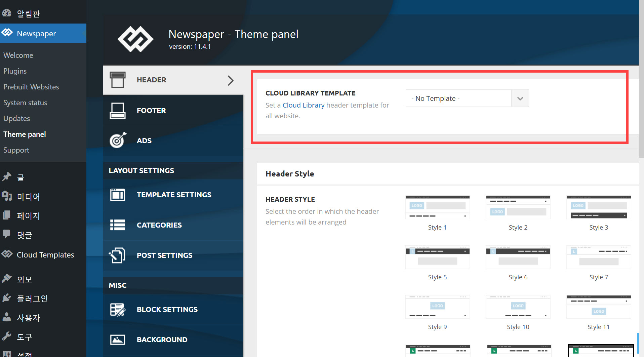The height and width of the screenshot is (357, 644).
Task: Click the Template Settings icon
Action: click(x=117, y=195)
